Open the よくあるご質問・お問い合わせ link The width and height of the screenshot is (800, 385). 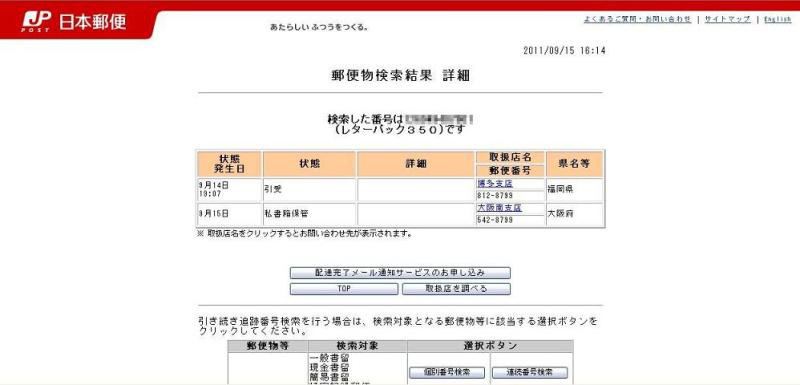pyautogui.click(x=637, y=19)
